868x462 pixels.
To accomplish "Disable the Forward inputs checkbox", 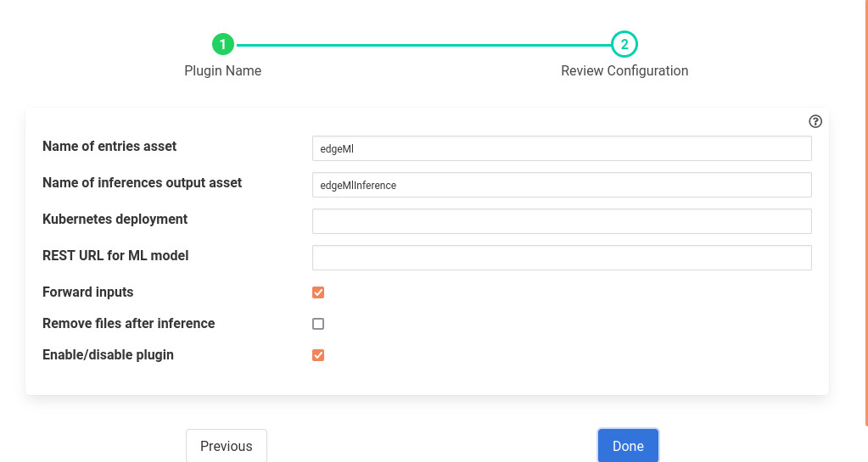I will pyautogui.click(x=318, y=292).
